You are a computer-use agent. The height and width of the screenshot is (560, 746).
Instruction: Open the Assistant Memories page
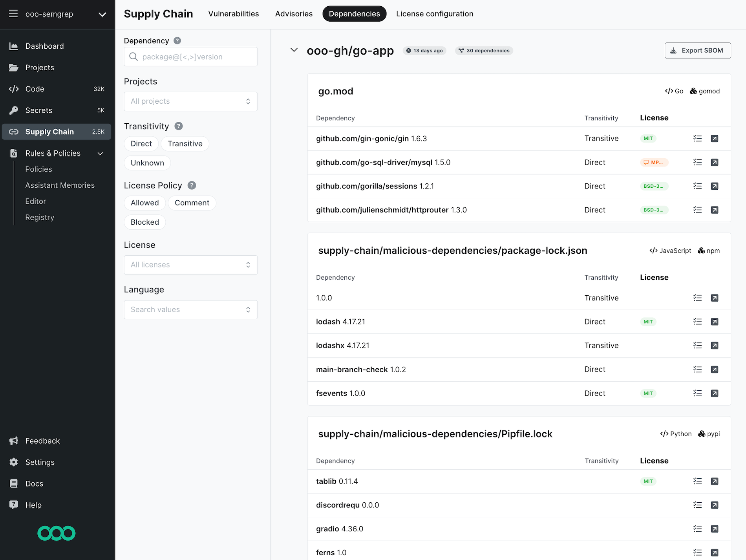tap(60, 185)
